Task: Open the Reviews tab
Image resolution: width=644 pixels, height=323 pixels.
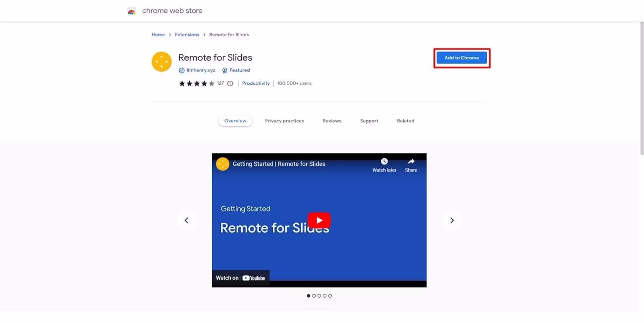Action: tap(332, 121)
